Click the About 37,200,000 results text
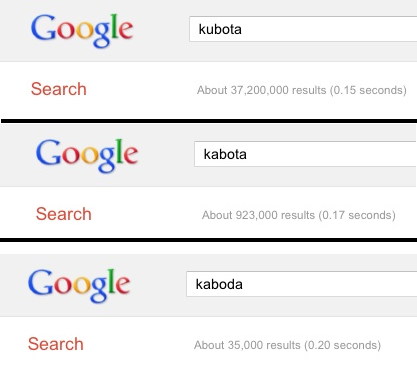The width and height of the screenshot is (417, 366). point(262,90)
